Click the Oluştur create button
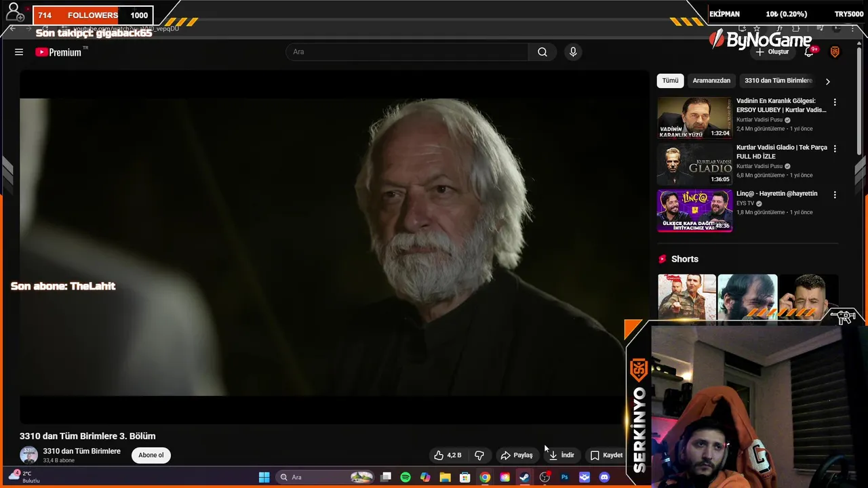 click(772, 52)
